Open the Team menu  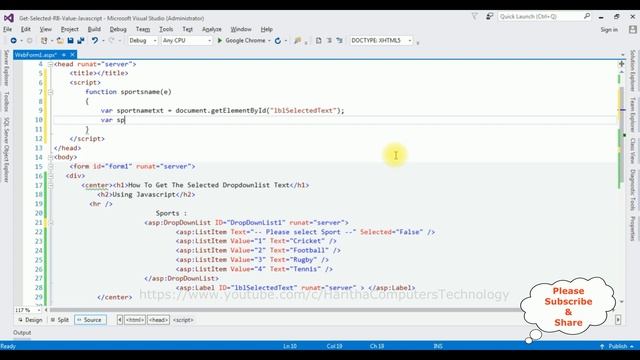tap(143, 29)
